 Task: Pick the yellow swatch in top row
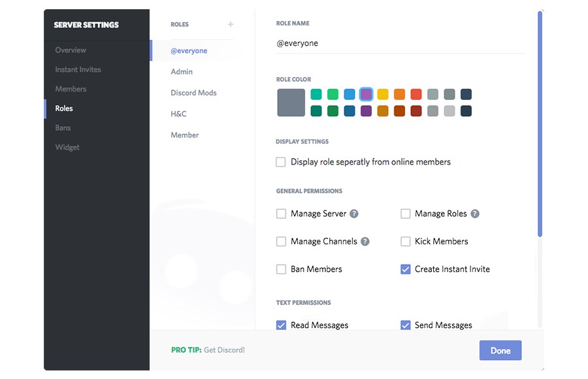383,94
